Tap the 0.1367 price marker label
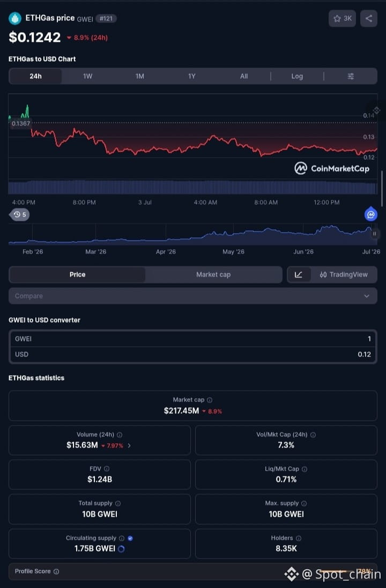Screen dimensions: 386x588 [x=20, y=123]
